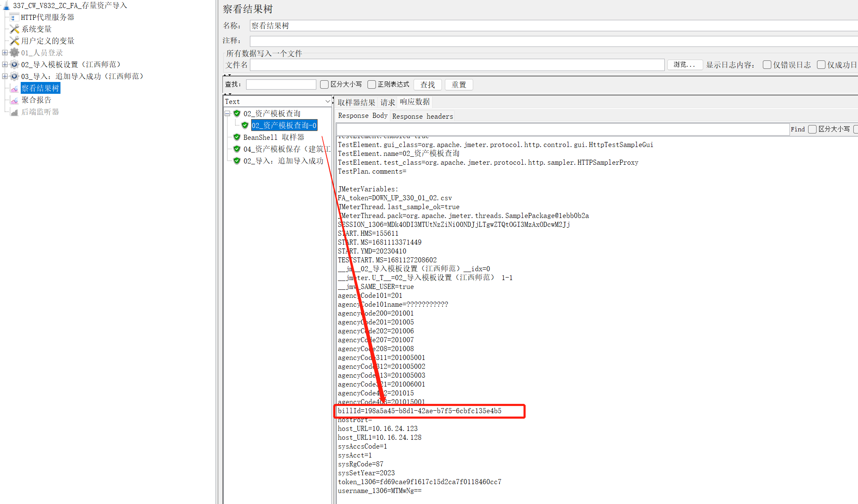
Task: Click the 聚合报告 listener icon
Action: pyautogui.click(x=14, y=100)
